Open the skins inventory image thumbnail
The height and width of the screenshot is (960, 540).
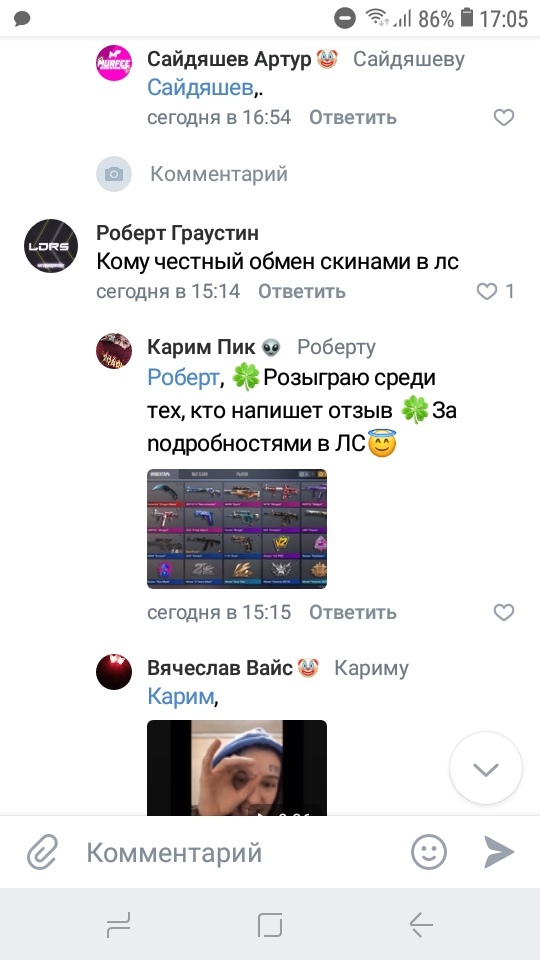(237, 529)
